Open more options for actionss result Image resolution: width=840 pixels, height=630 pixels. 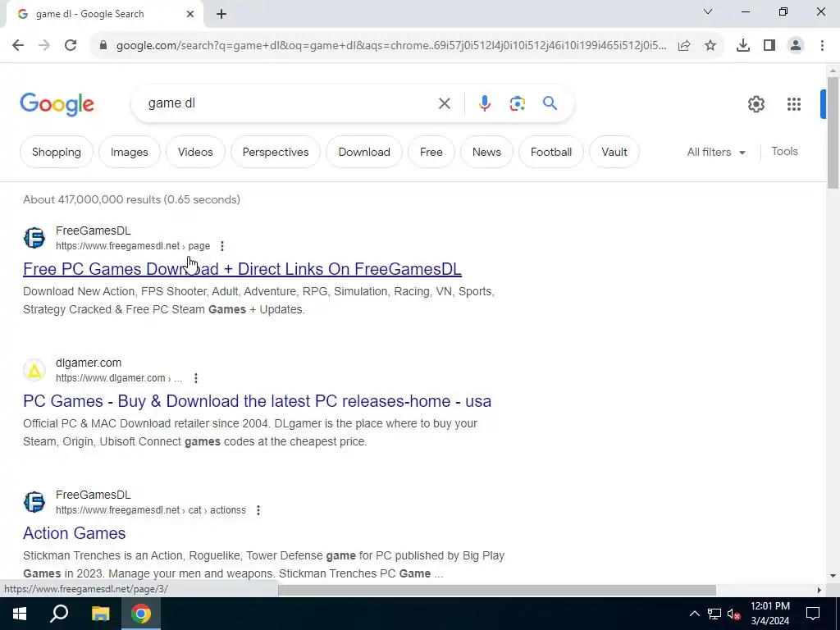258,510
